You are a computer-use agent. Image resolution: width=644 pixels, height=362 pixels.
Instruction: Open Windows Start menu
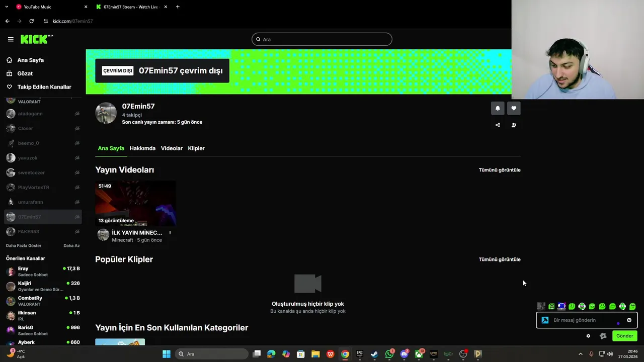(167, 354)
